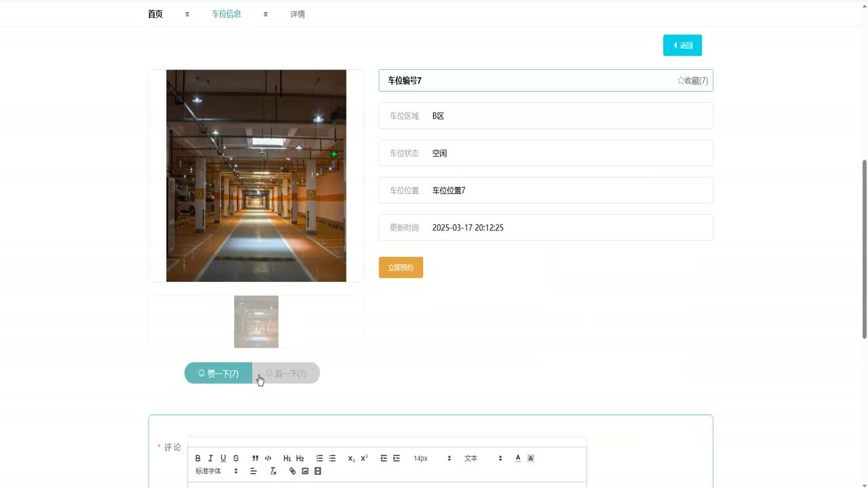Viewport: 868px width, 488px height.
Task: Insert a video into the comment
Action: tap(318, 471)
